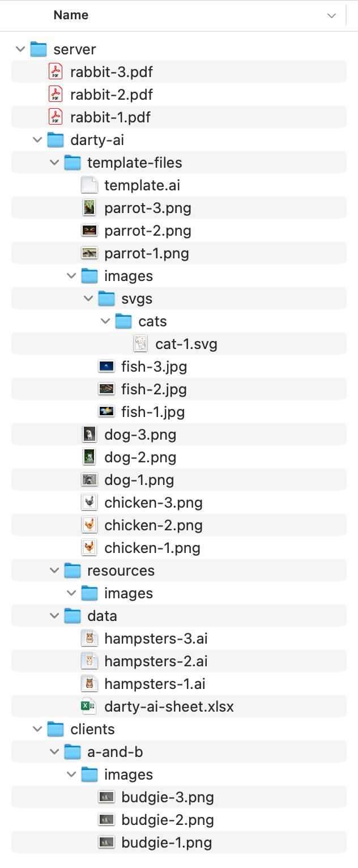Collapse the svgs folder

coord(88,298)
